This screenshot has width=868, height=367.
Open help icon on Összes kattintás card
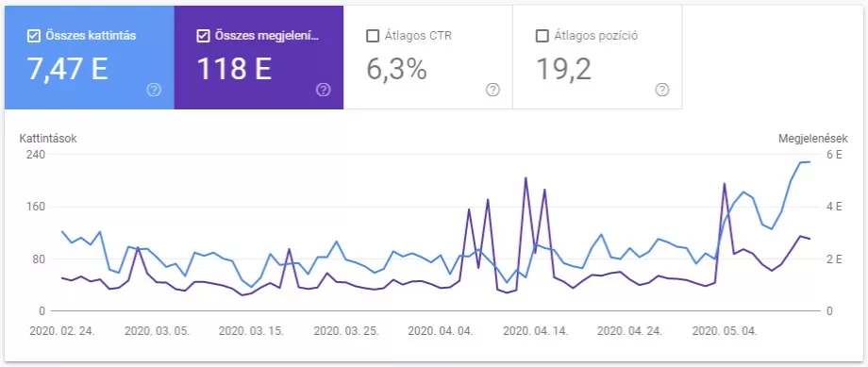coord(154,90)
